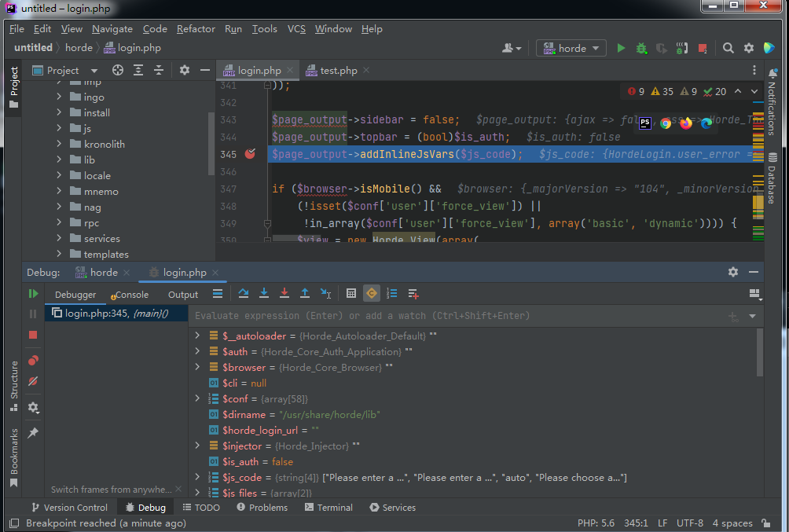Click the user account icon
This screenshot has height=532, width=789.
512,48
